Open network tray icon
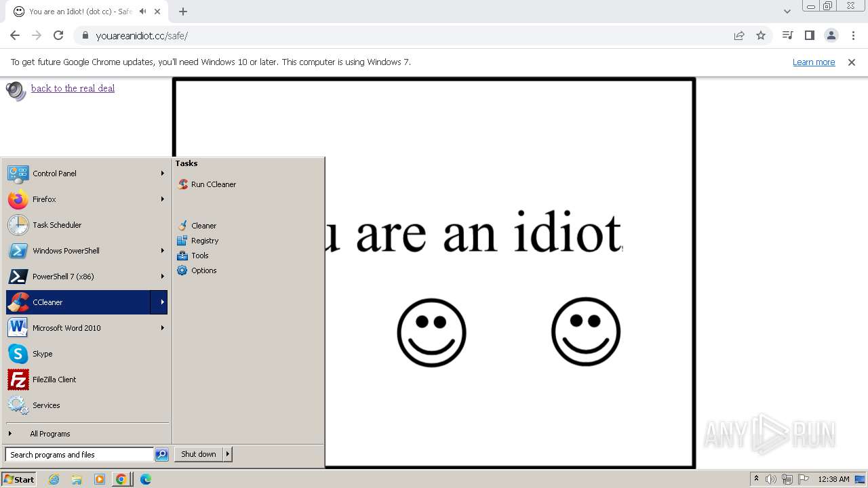The image size is (868, 488). coord(787,479)
